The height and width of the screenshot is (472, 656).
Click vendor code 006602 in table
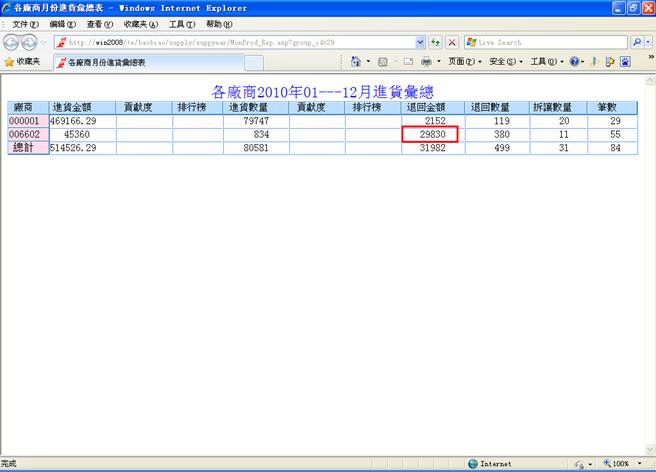point(26,134)
